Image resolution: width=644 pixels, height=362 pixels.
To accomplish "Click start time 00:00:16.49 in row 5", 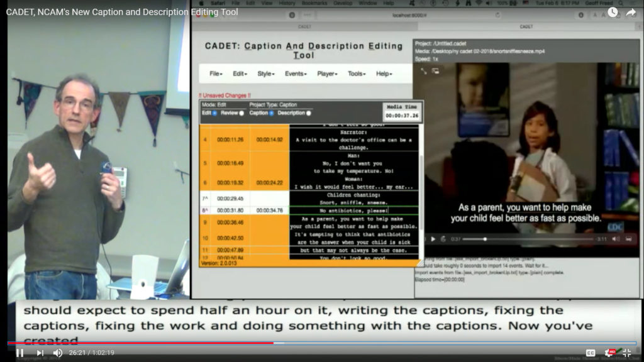I will [230, 163].
